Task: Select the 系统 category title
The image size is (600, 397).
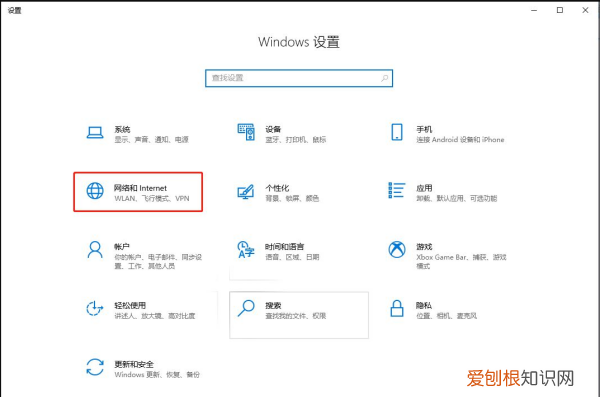Action: click(122, 129)
